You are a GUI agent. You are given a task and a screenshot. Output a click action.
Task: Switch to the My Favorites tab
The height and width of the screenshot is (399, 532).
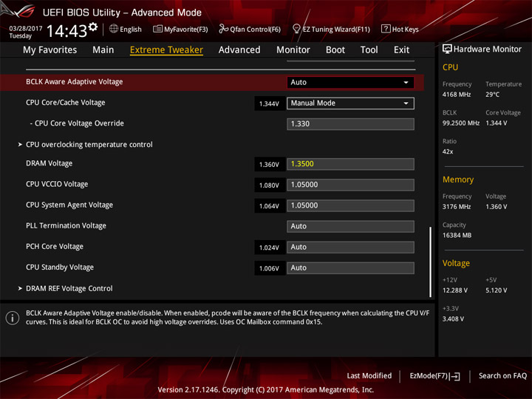(50, 50)
